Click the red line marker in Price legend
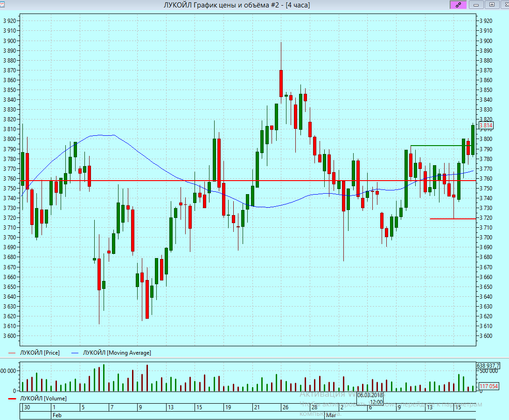 click(x=12, y=353)
